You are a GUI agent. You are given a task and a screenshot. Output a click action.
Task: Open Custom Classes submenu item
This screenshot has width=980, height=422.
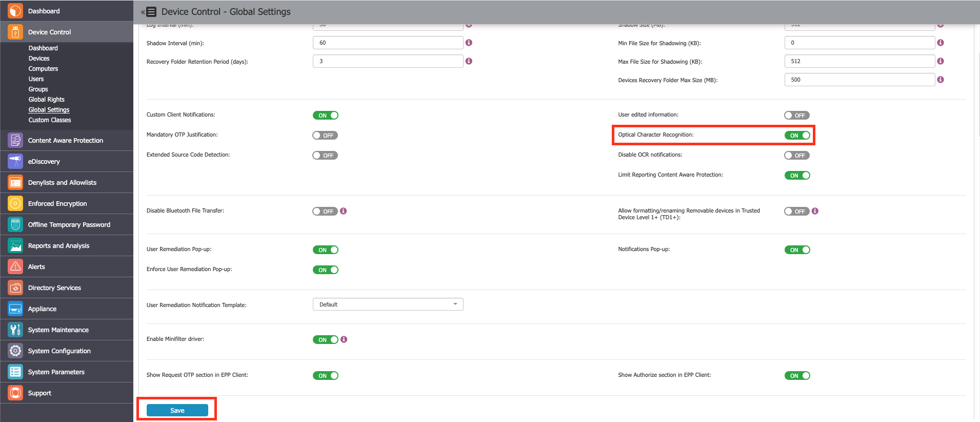coord(50,120)
